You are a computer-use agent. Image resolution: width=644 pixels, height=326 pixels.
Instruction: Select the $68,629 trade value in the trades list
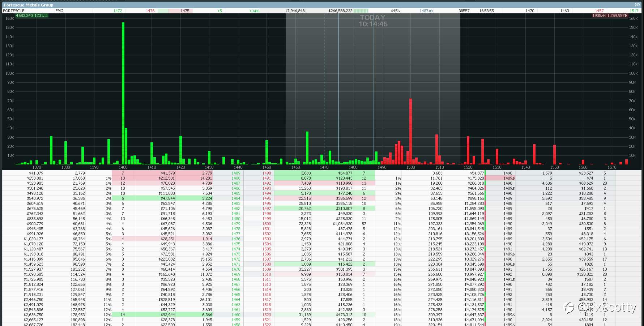tap(586, 183)
